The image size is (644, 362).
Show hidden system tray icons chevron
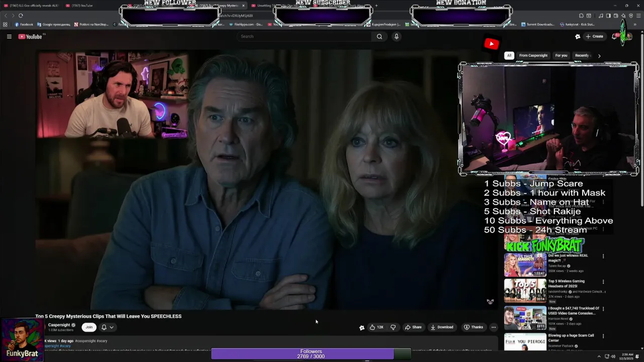[599, 356]
